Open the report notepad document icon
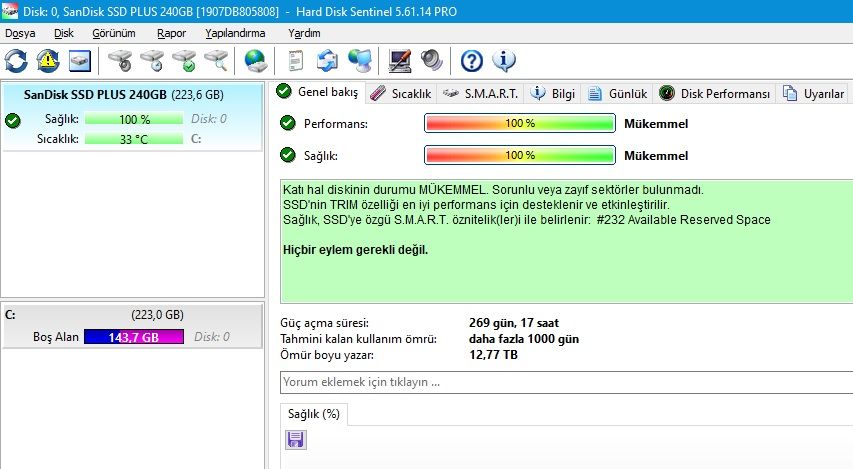The width and height of the screenshot is (853, 469). (295, 60)
